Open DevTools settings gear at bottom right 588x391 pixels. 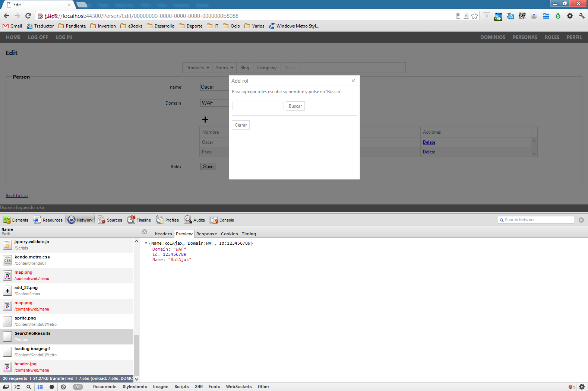[582, 387]
